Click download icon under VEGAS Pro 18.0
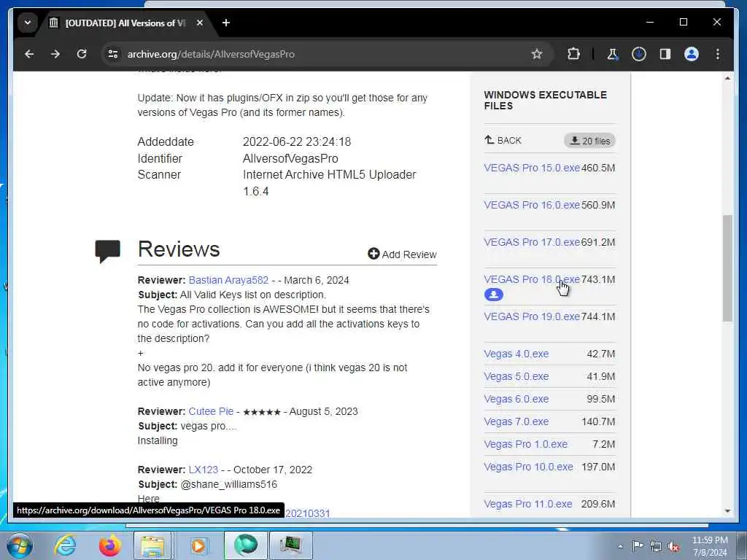The height and width of the screenshot is (560, 747). click(x=494, y=295)
